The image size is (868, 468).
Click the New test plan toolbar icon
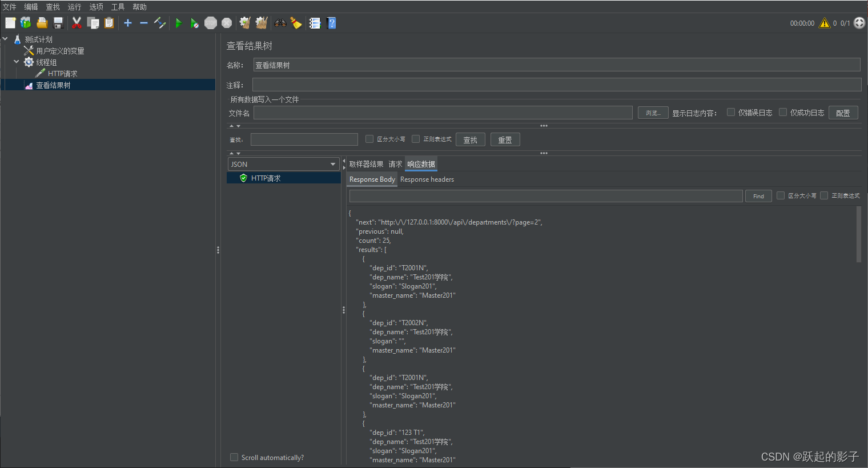pyautogui.click(x=10, y=23)
